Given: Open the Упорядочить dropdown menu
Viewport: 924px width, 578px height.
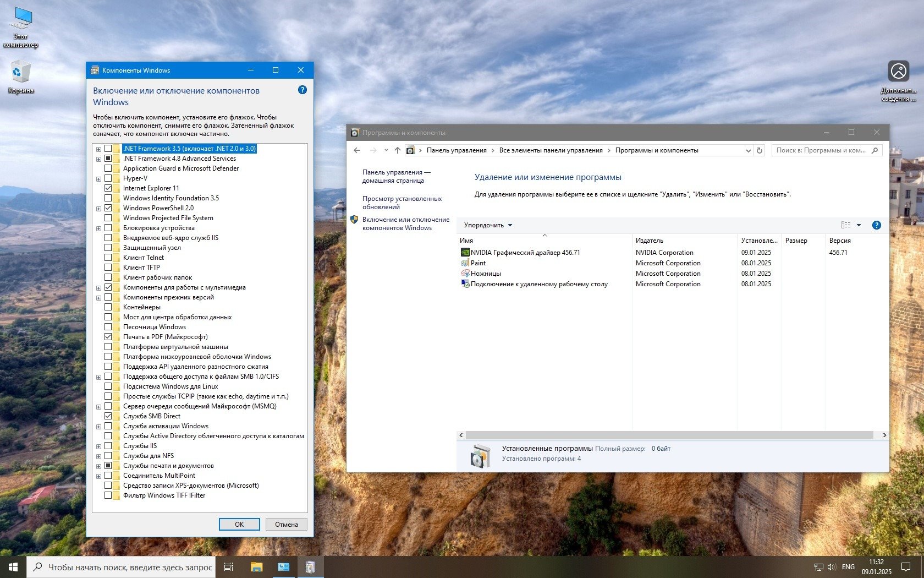Looking at the screenshot, I should (x=488, y=225).
